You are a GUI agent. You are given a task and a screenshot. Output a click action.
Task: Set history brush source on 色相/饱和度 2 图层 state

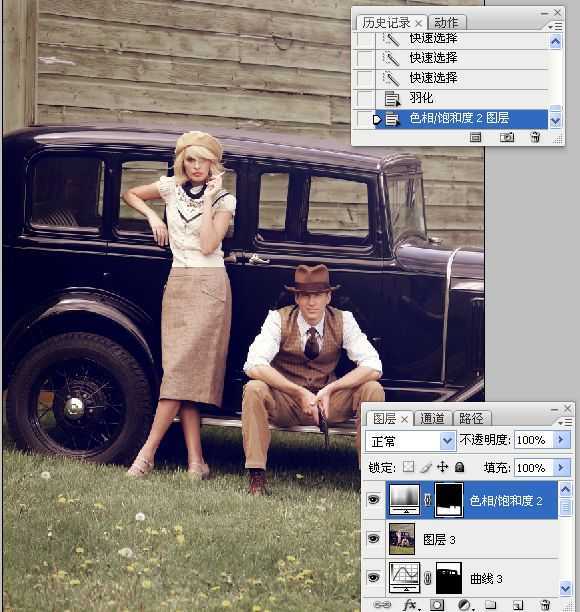pyautogui.click(x=365, y=119)
